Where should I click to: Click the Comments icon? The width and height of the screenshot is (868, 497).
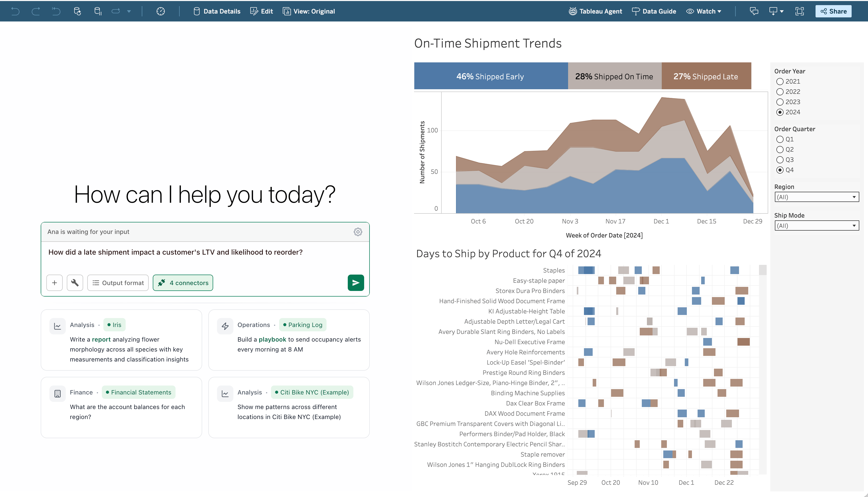click(754, 11)
